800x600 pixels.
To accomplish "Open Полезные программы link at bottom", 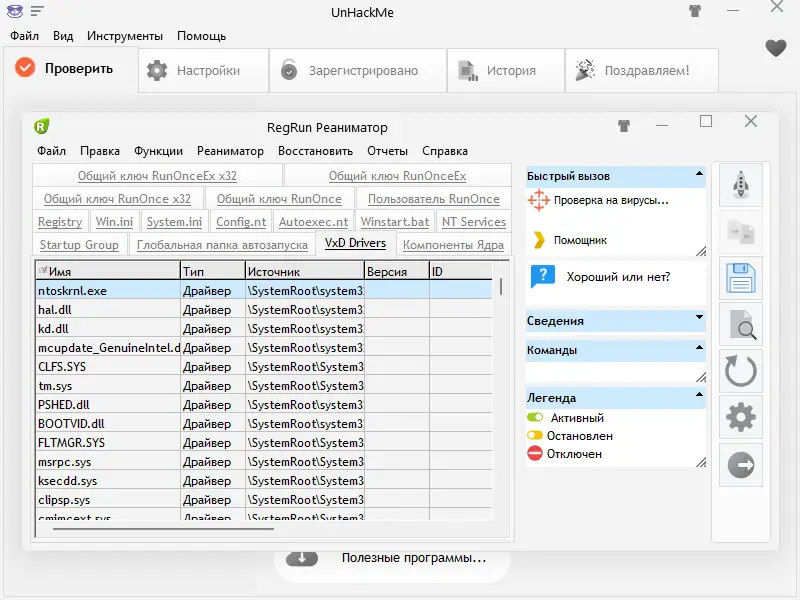I will (413, 558).
